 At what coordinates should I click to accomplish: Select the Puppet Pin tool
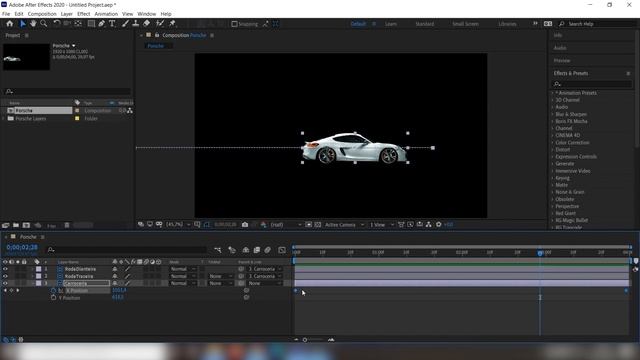172,24
